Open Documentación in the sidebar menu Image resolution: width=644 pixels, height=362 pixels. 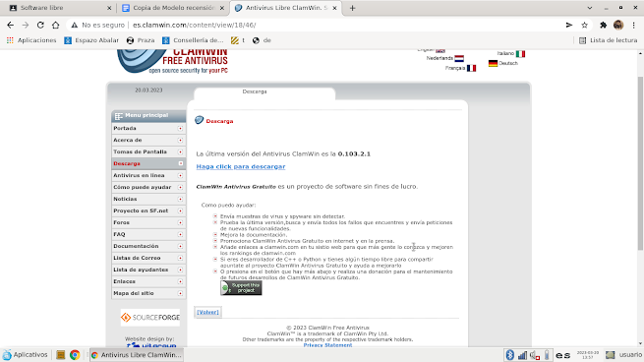pos(148,246)
